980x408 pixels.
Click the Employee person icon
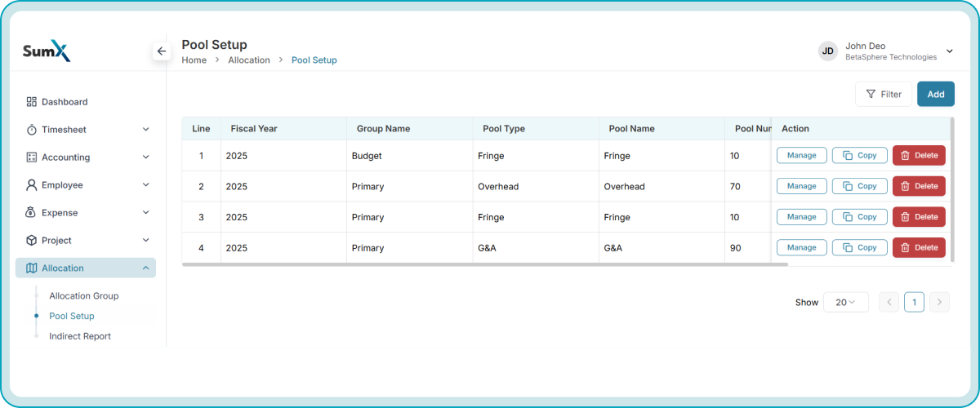[x=32, y=185]
